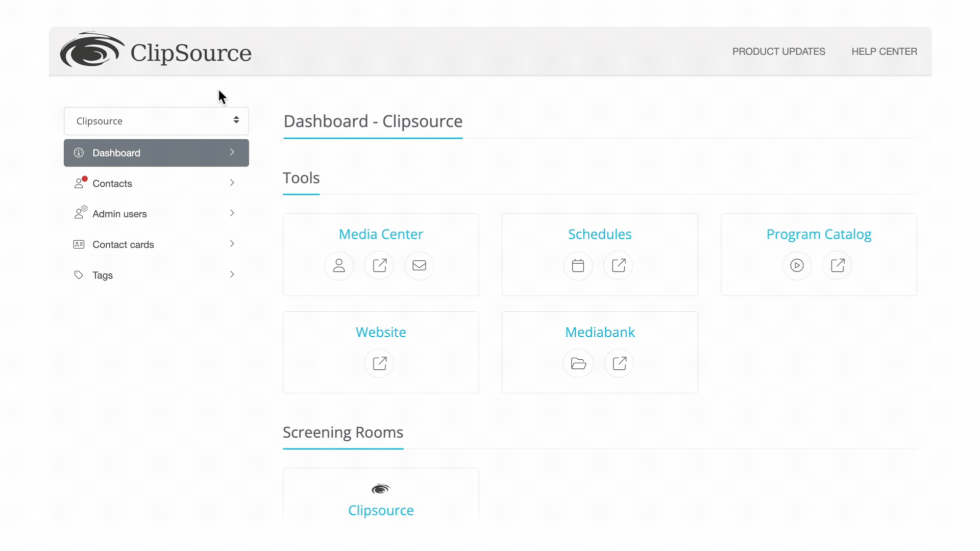Select Dashboard in the sidebar menu

click(156, 153)
